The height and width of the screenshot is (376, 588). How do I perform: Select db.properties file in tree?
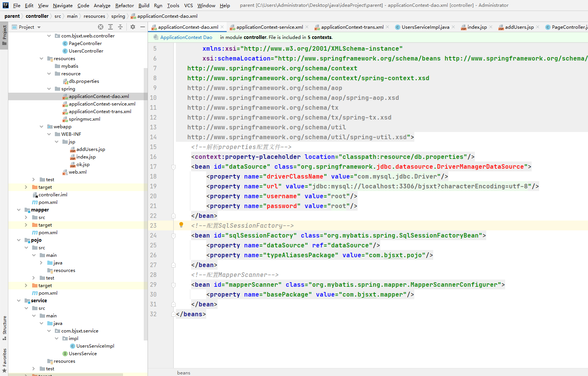click(84, 81)
